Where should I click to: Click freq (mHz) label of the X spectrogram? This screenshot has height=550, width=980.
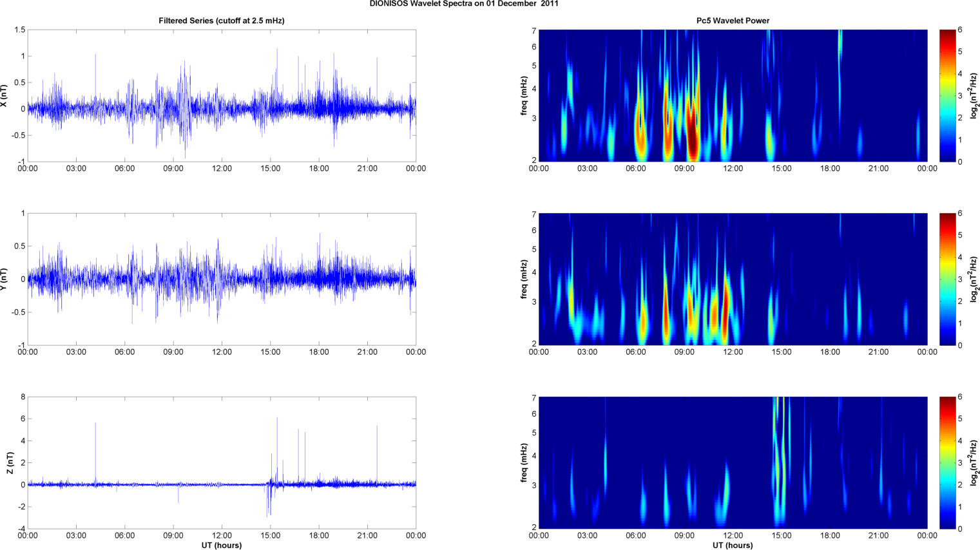point(524,96)
